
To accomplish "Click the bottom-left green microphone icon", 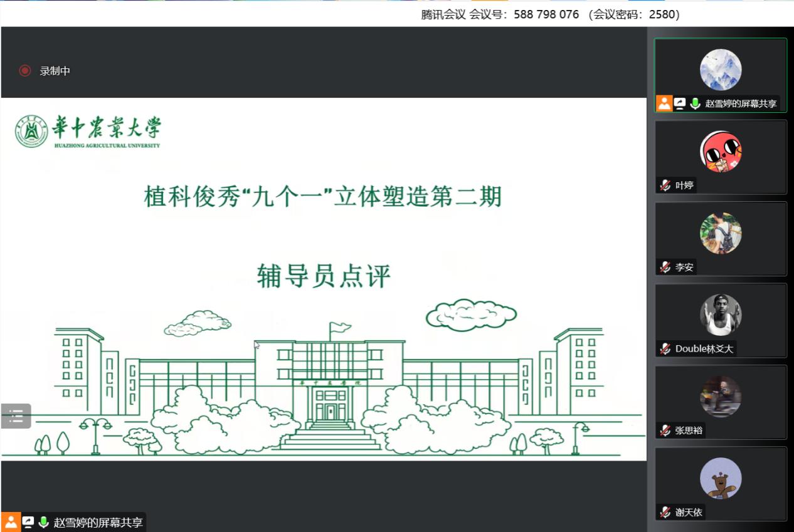I will tap(43, 522).
